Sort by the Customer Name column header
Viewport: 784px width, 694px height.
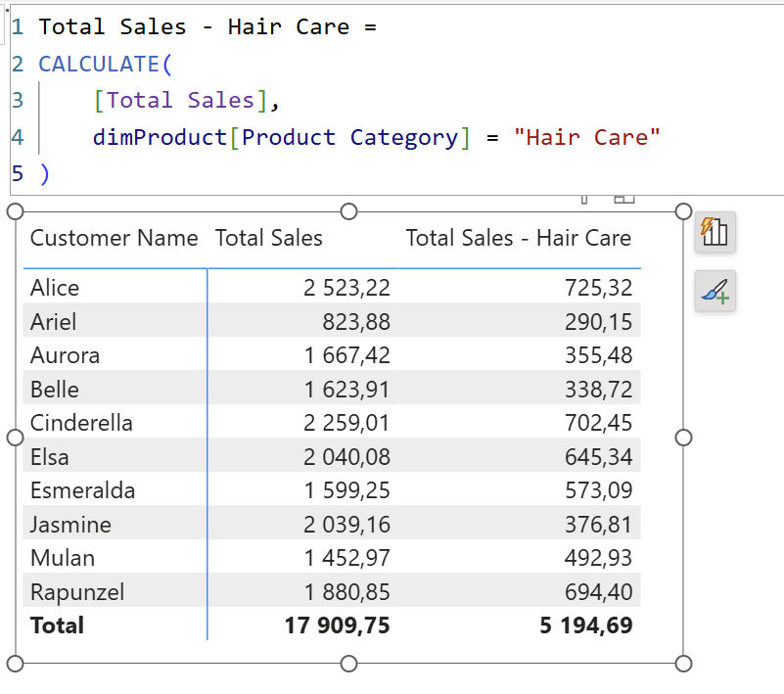[114, 238]
